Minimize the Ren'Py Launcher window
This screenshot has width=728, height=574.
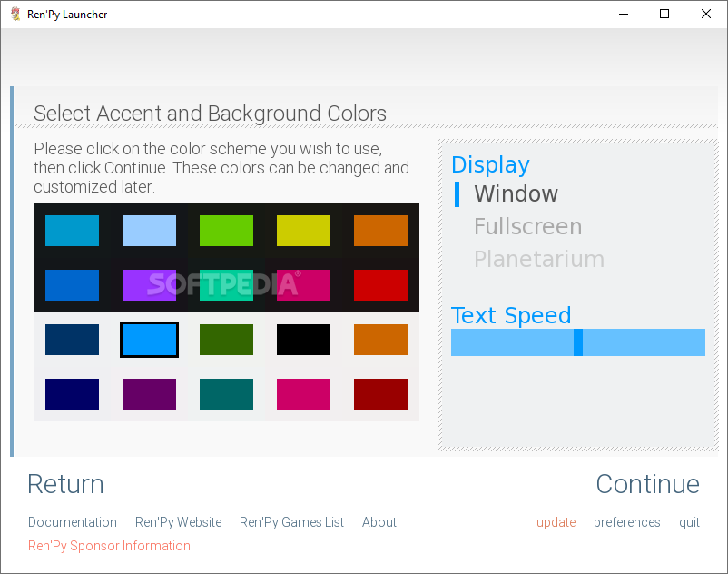[x=624, y=14]
